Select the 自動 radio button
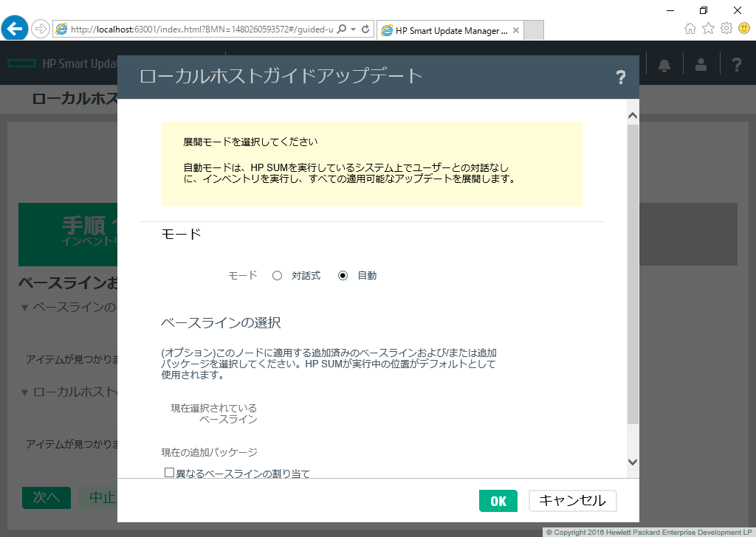 [x=343, y=276]
